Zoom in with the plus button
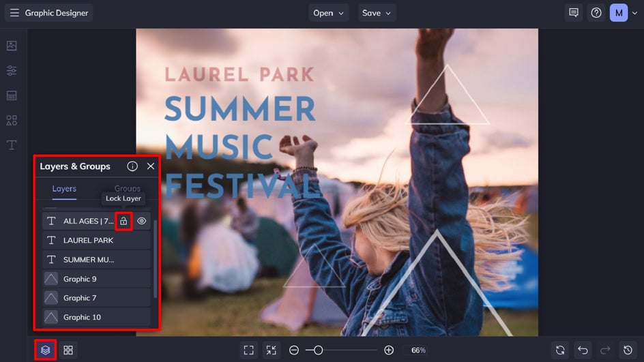 (x=389, y=350)
